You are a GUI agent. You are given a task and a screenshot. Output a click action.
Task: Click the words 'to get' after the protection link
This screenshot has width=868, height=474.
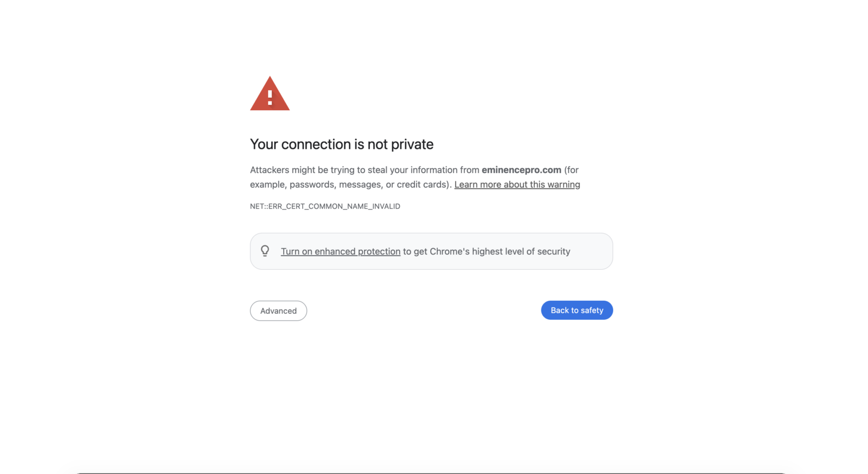tap(415, 251)
